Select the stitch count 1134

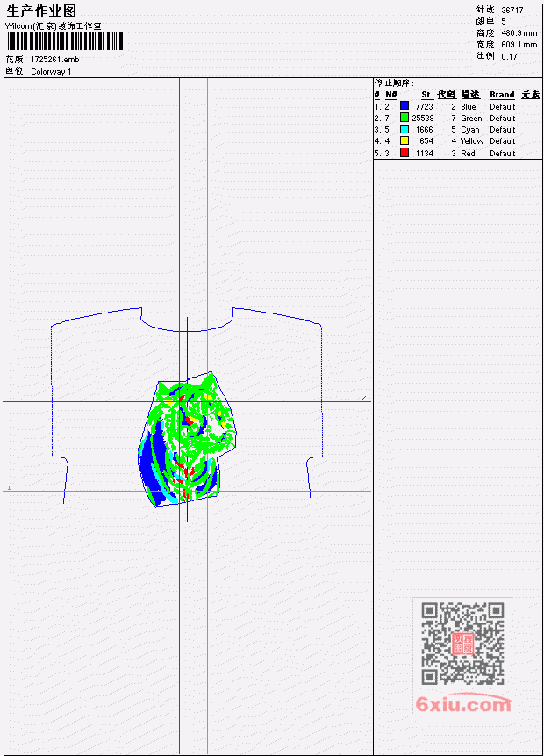pos(424,154)
